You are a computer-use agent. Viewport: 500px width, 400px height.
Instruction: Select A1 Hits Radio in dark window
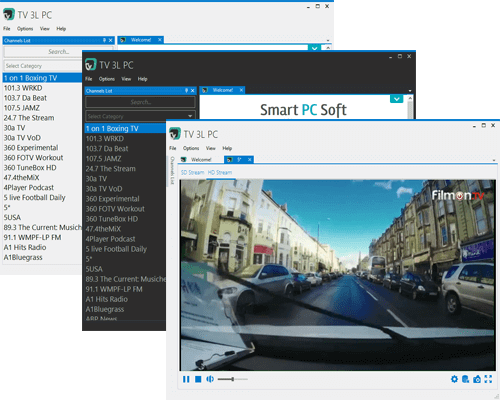pyautogui.click(x=125, y=299)
